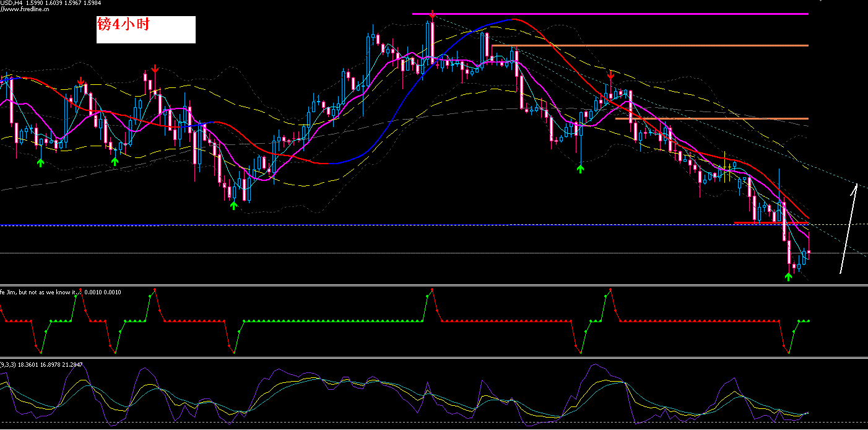This screenshot has height=430, width=868.
Task: Select red down arrow between the two orange lines
Action: pos(610,76)
